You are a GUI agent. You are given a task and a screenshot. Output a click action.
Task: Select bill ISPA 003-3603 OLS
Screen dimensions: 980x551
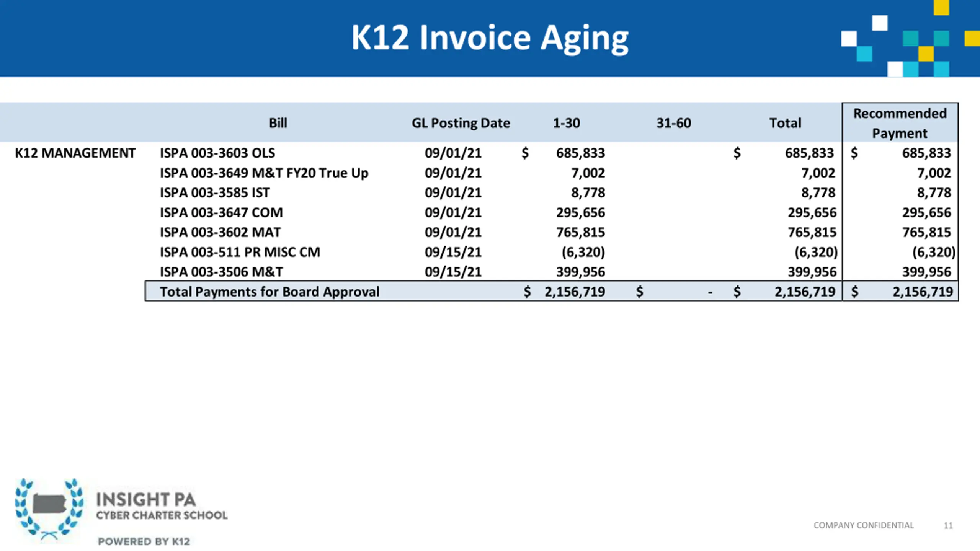(x=217, y=153)
